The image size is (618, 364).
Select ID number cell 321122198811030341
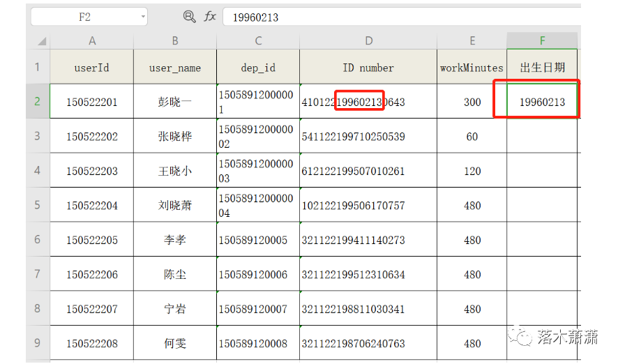368,308
